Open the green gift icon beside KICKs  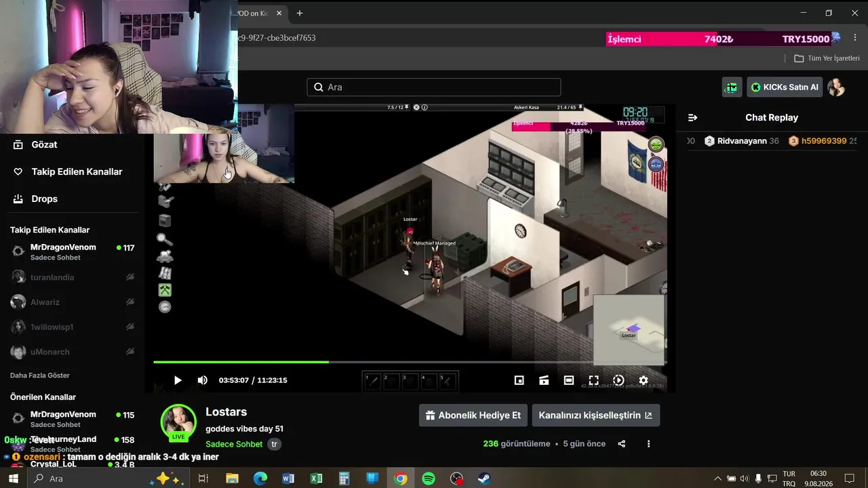pyautogui.click(x=732, y=87)
